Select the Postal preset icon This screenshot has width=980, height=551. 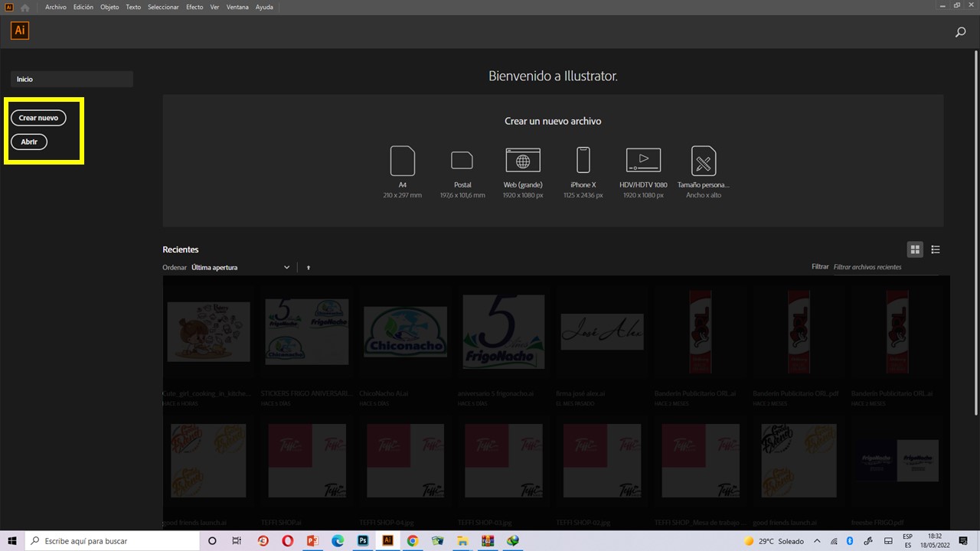(x=462, y=160)
